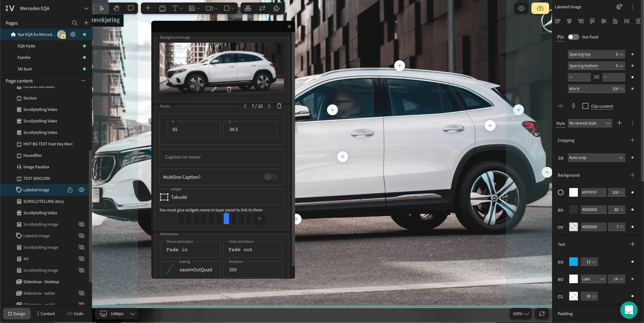This screenshot has width=644, height=323.
Task: Open Labeled Image magic style icon
Action: pos(619,7)
